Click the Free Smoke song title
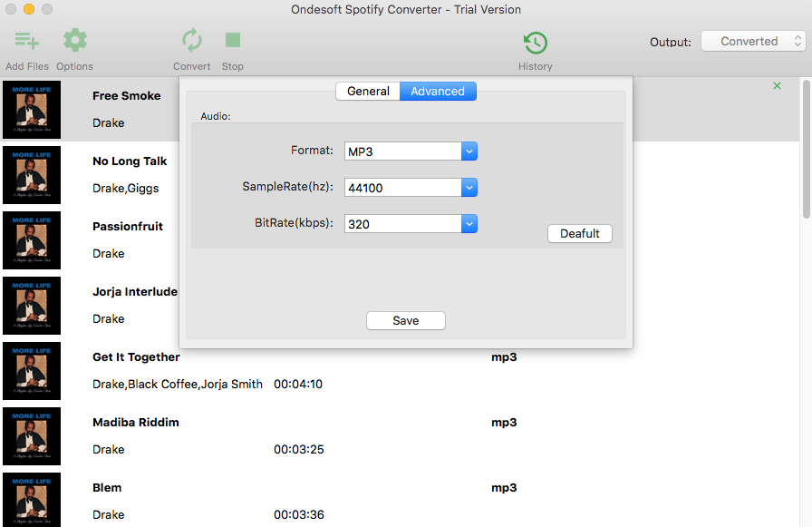This screenshot has width=812, height=527. (126, 96)
